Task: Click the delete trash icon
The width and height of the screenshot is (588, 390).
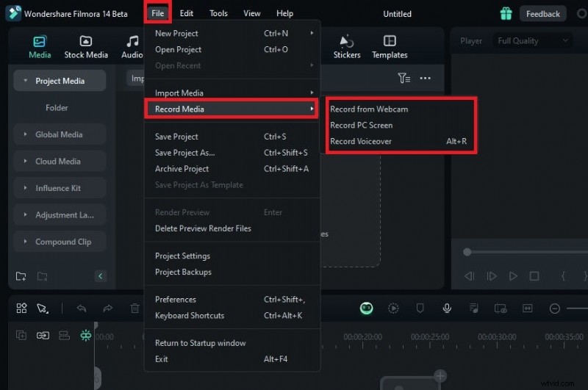Action: tap(135, 308)
